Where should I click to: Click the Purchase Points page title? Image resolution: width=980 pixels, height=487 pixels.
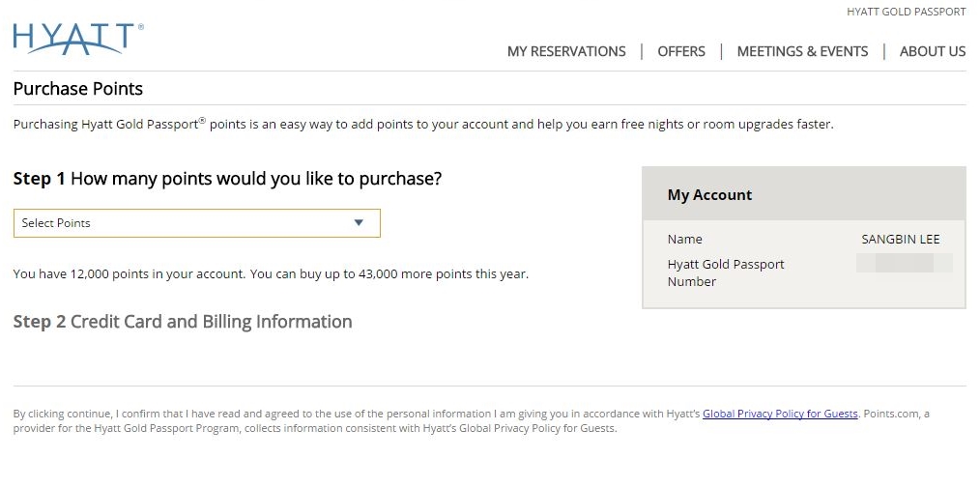78,89
